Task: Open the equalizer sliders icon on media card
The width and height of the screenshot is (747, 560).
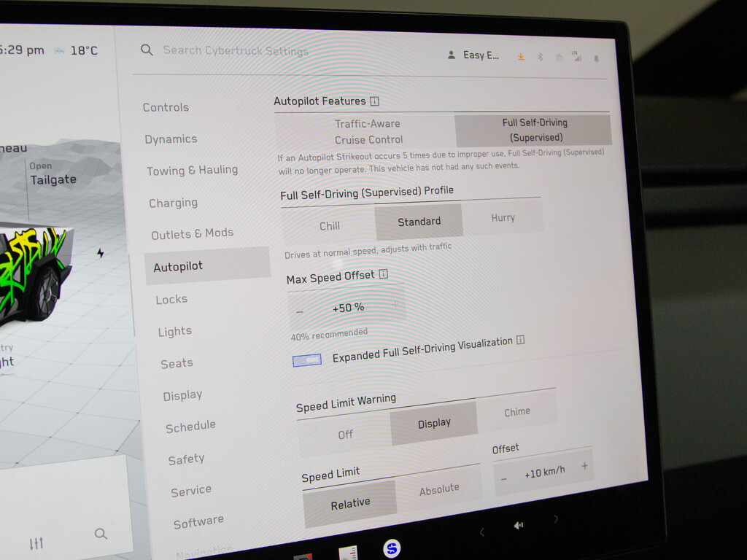Action: point(36,542)
